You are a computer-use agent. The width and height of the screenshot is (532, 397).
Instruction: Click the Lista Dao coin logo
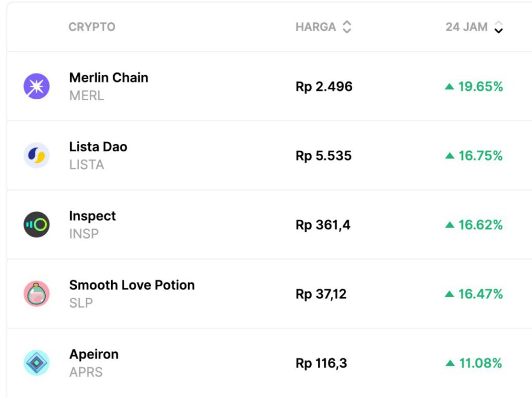click(37, 155)
